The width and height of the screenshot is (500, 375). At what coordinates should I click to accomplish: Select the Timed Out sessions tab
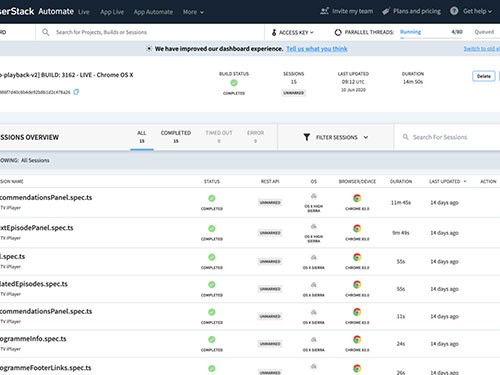[219, 137]
